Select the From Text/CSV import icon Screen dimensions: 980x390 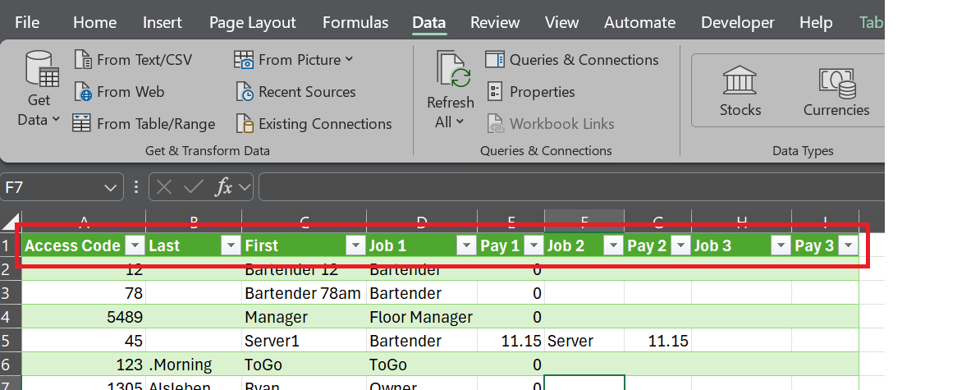[x=83, y=60]
